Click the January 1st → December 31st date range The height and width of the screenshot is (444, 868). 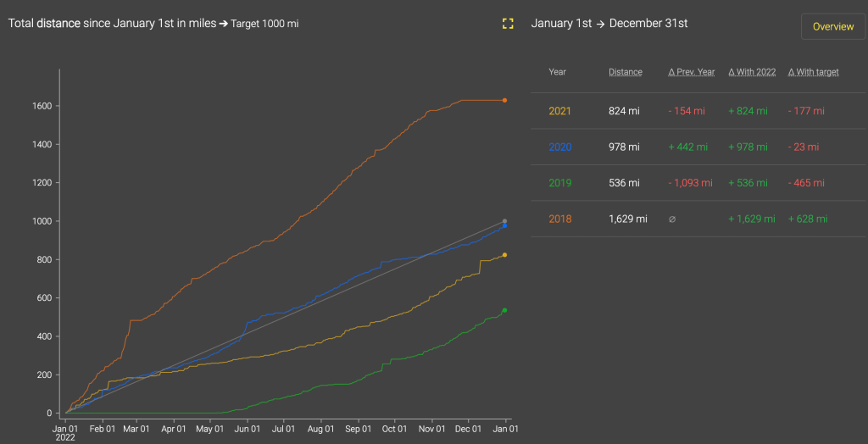[x=609, y=24]
